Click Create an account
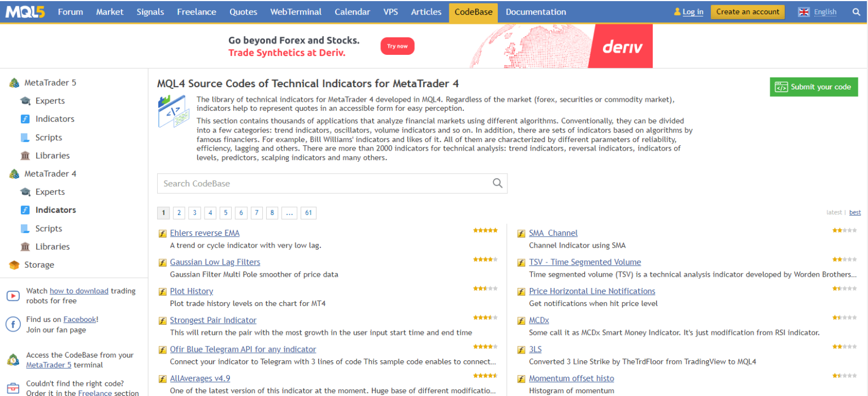The height and width of the screenshot is (396, 868). point(747,11)
